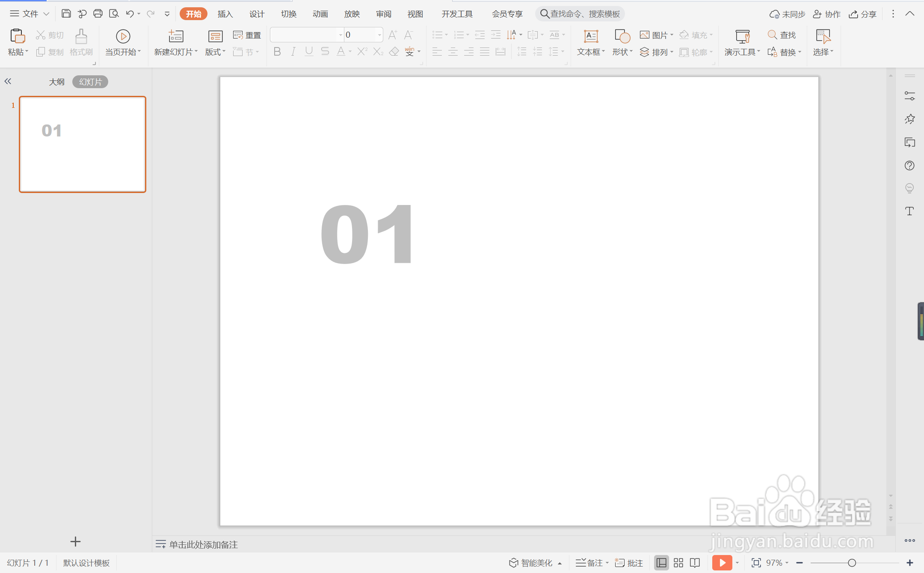924x573 pixels.
Task: Open the 文件 menu dropdown
Action: (x=30, y=14)
